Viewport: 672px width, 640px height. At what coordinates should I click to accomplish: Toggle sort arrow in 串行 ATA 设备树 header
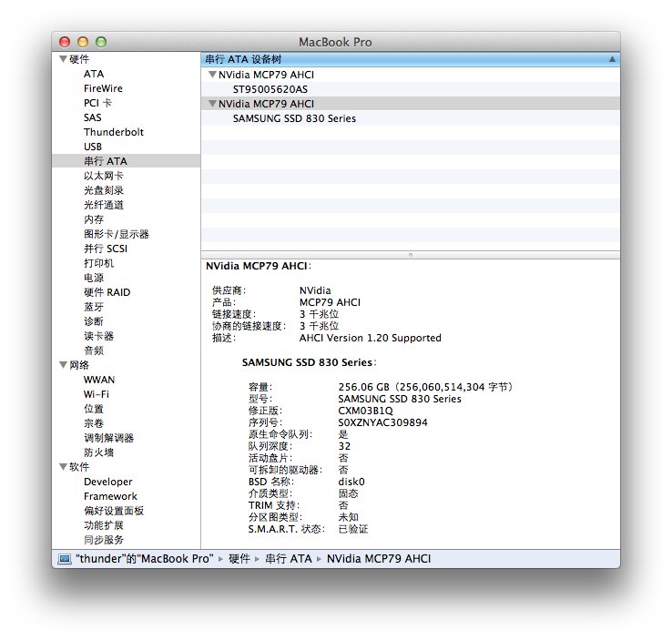(612, 59)
